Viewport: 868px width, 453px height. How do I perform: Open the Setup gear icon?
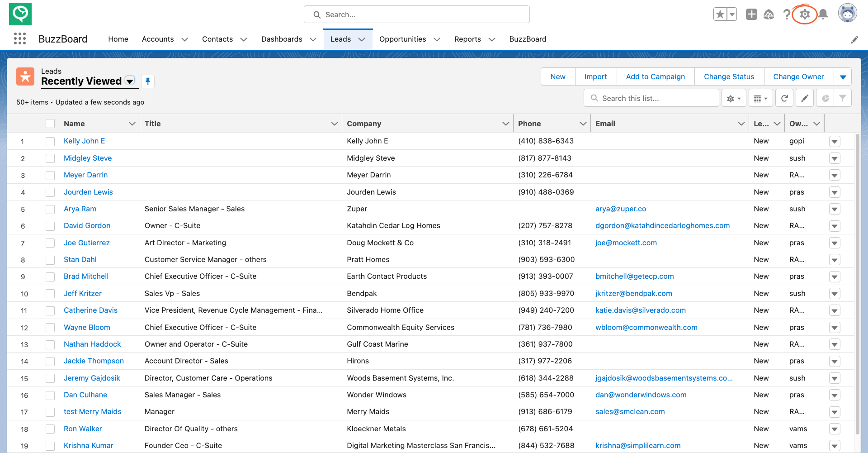805,14
